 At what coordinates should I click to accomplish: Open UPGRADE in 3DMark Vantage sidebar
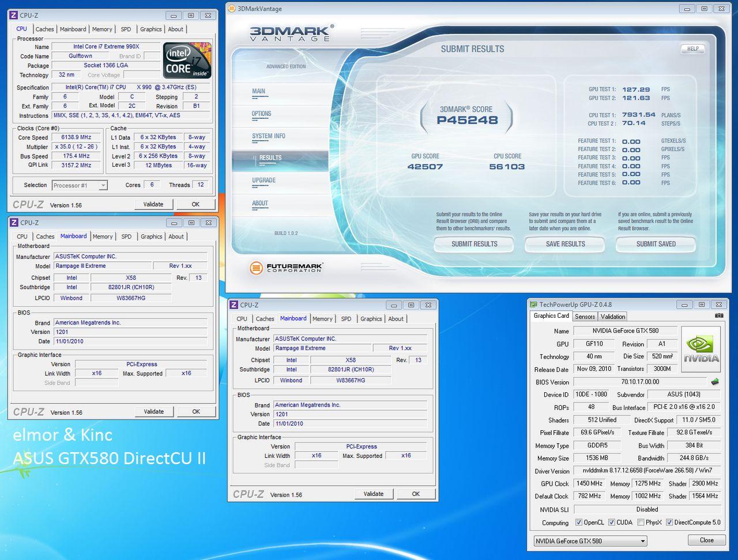pos(263,181)
